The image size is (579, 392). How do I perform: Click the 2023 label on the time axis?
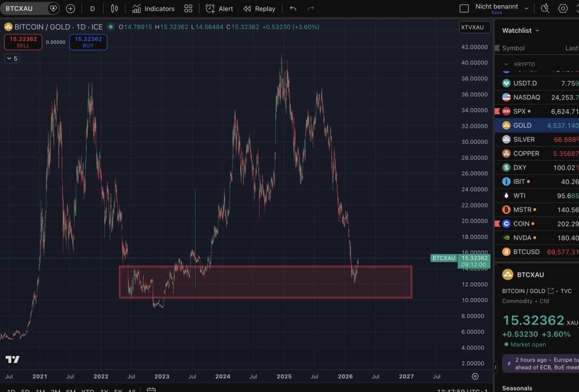coord(162,376)
